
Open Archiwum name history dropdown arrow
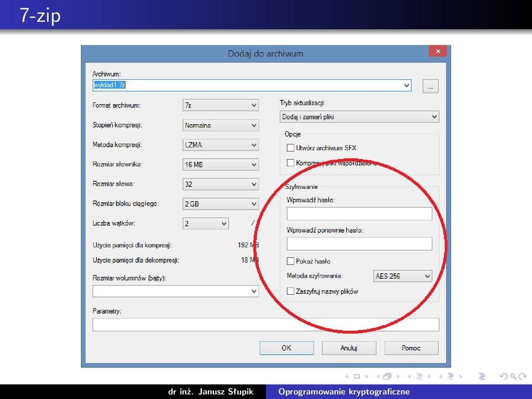pyautogui.click(x=406, y=85)
